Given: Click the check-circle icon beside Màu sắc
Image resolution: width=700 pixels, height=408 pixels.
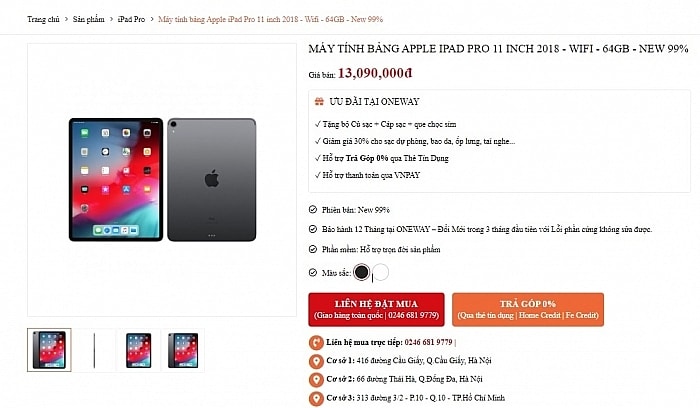Looking at the screenshot, I should (312, 272).
